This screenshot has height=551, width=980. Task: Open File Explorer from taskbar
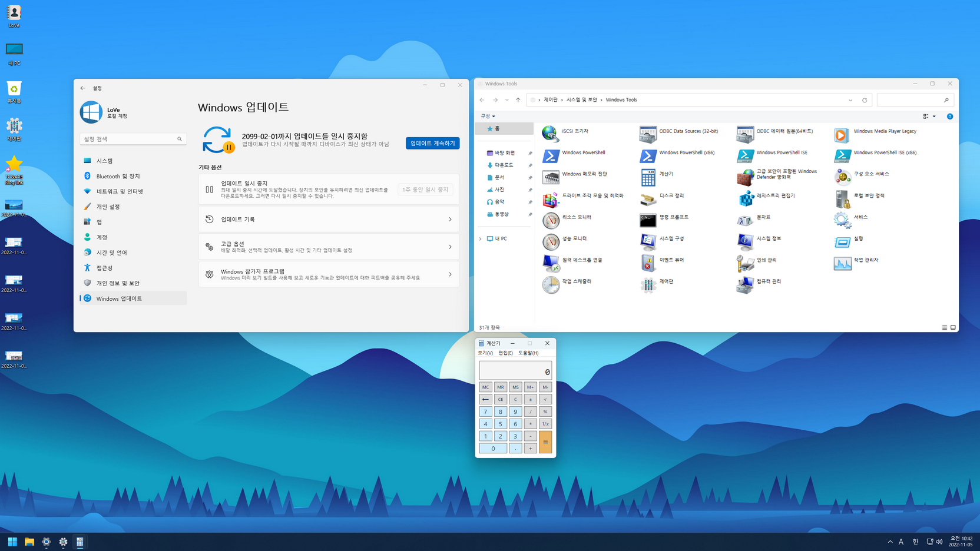[x=29, y=542]
